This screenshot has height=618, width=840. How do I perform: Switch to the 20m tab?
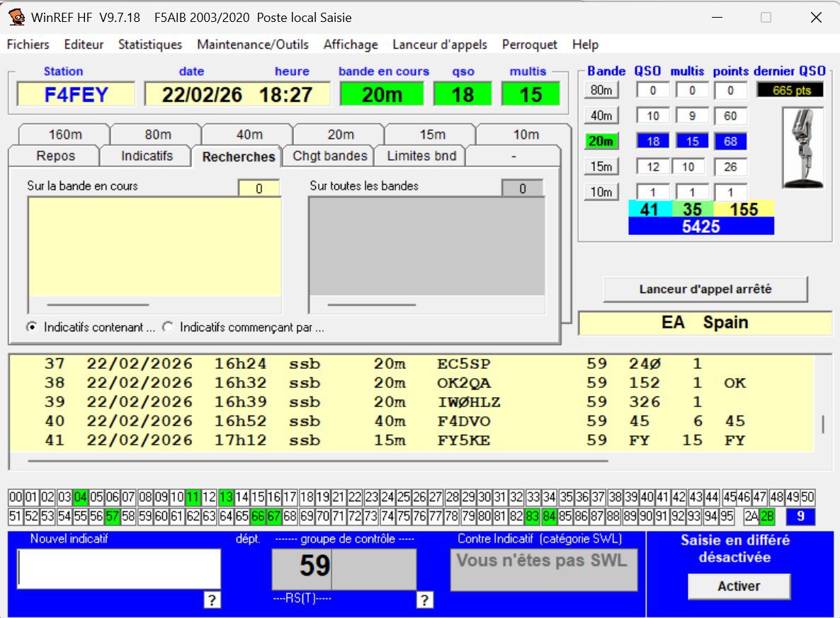pos(340,135)
